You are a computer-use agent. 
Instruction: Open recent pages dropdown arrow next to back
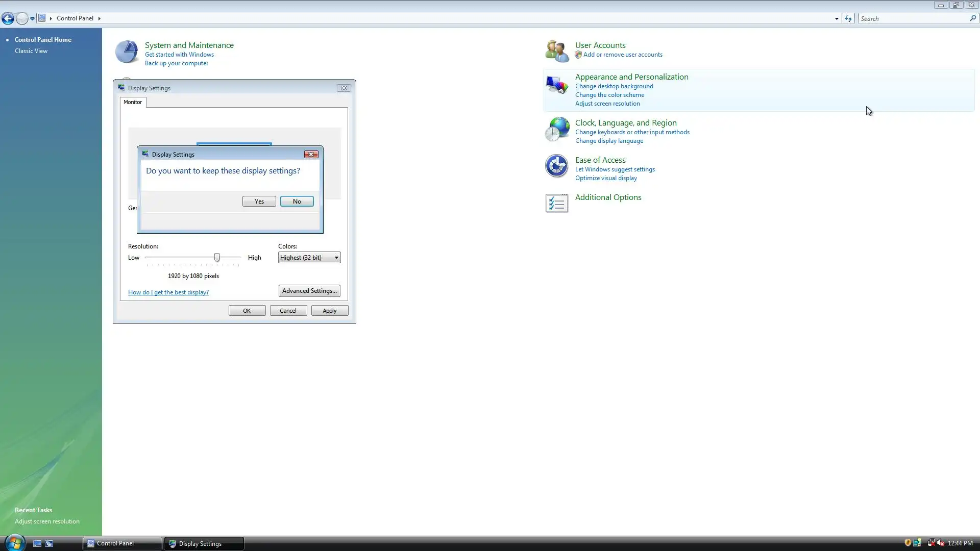32,18
